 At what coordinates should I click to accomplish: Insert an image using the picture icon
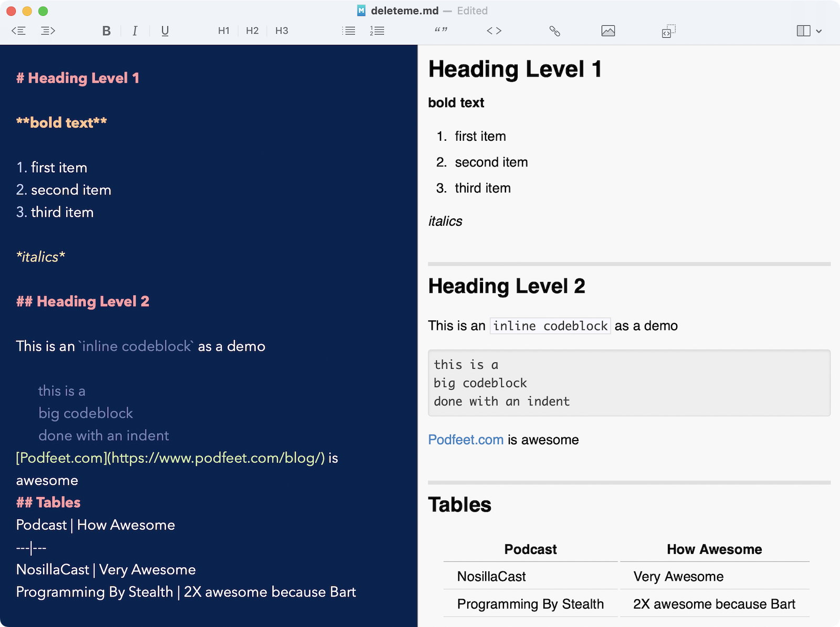(608, 31)
